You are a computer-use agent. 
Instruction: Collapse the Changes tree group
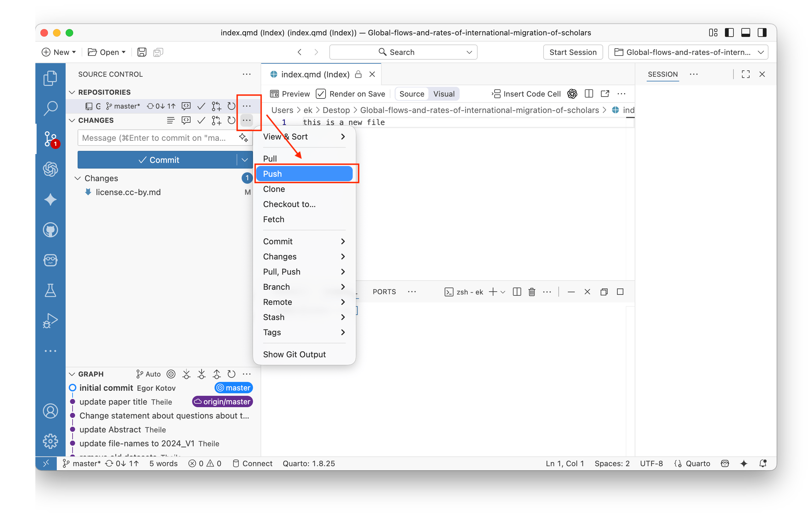pos(78,178)
